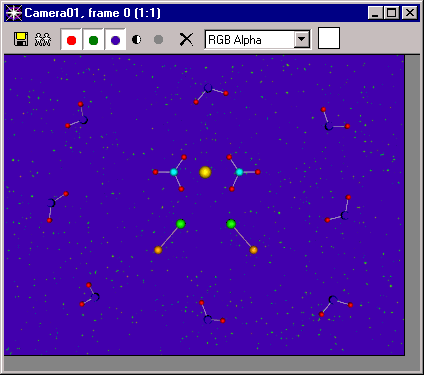Toggle the blue channel button
This screenshot has width=424, height=375.
[x=115, y=40]
